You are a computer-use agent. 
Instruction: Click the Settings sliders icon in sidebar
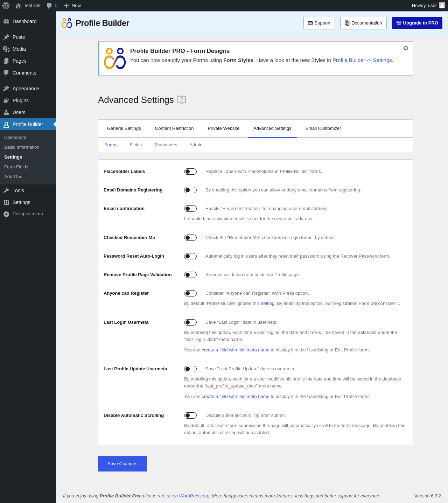click(6, 202)
